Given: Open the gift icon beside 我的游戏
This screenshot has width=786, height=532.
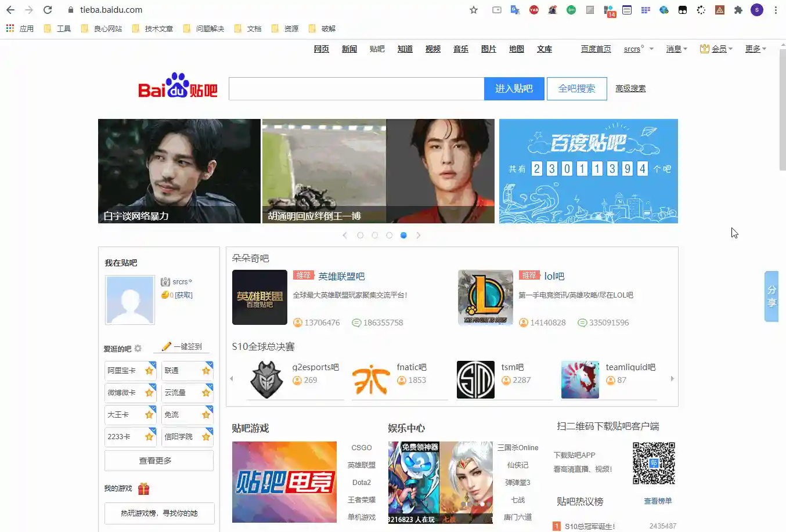Looking at the screenshot, I should (x=143, y=488).
